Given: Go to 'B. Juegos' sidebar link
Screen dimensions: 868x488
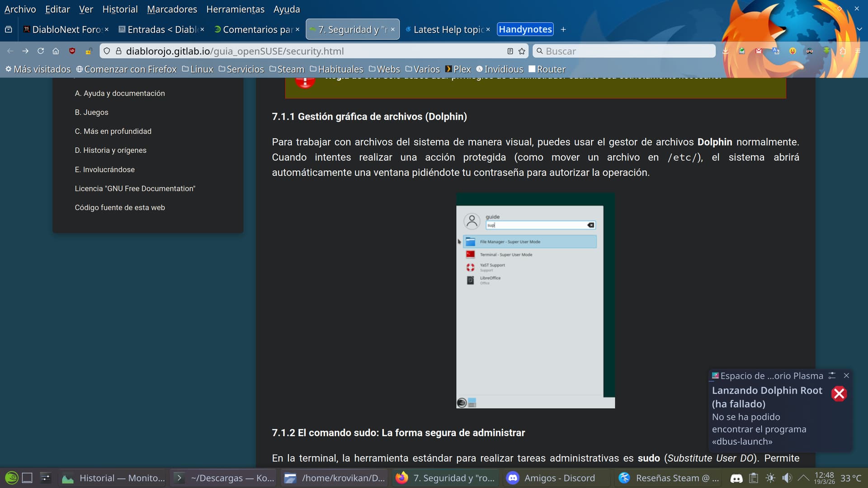Looking at the screenshot, I should click(x=91, y=112).
